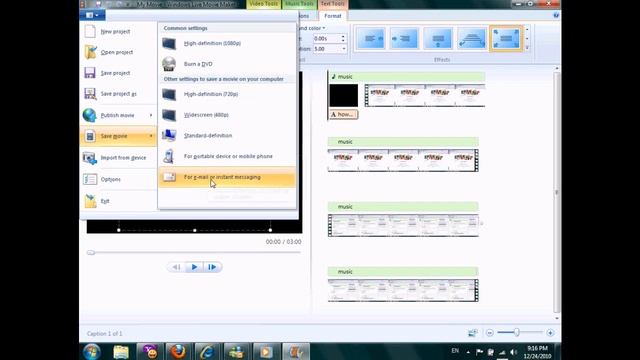Expand the Effects gallery more arrow
This screenshot has width=640, height=360.
(x=527, y=47)
